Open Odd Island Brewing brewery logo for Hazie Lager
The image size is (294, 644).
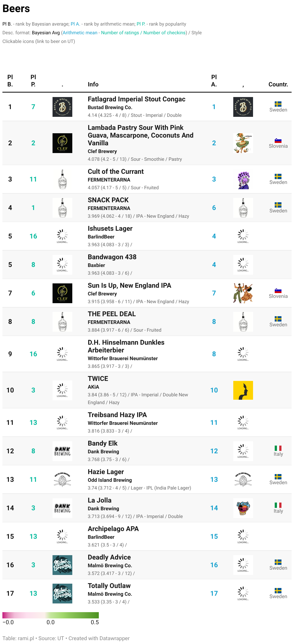[62, 479]
